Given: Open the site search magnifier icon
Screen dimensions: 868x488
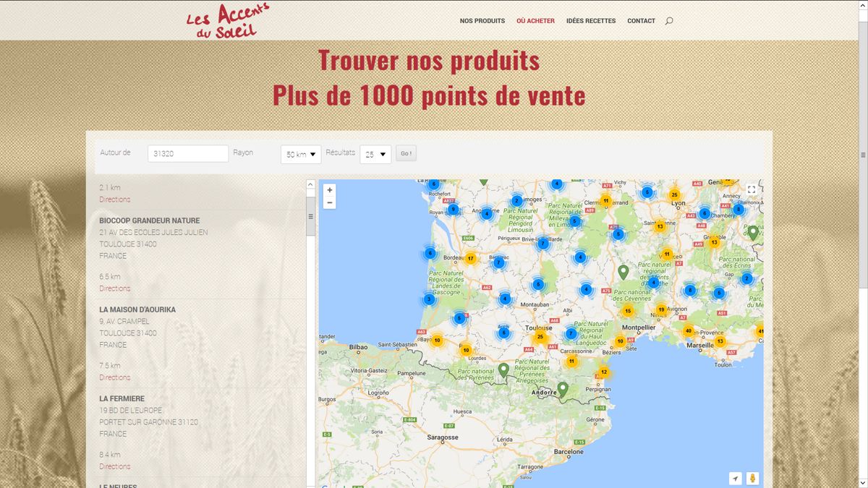Looking at the screenshot, I should (x=668, y=21).
